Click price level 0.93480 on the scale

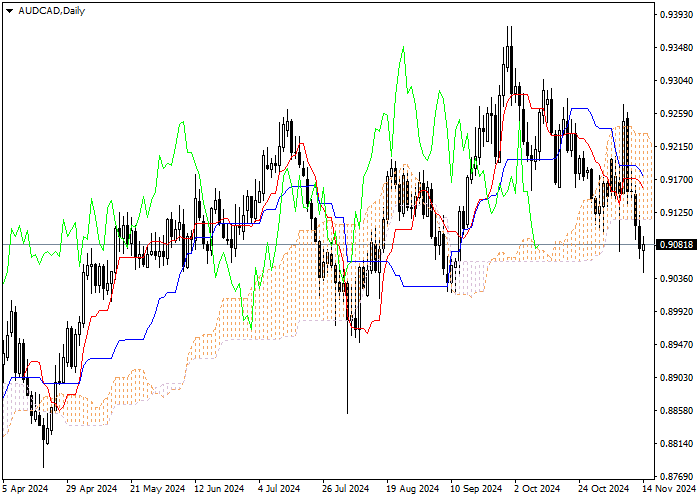[x=677, y=48]
